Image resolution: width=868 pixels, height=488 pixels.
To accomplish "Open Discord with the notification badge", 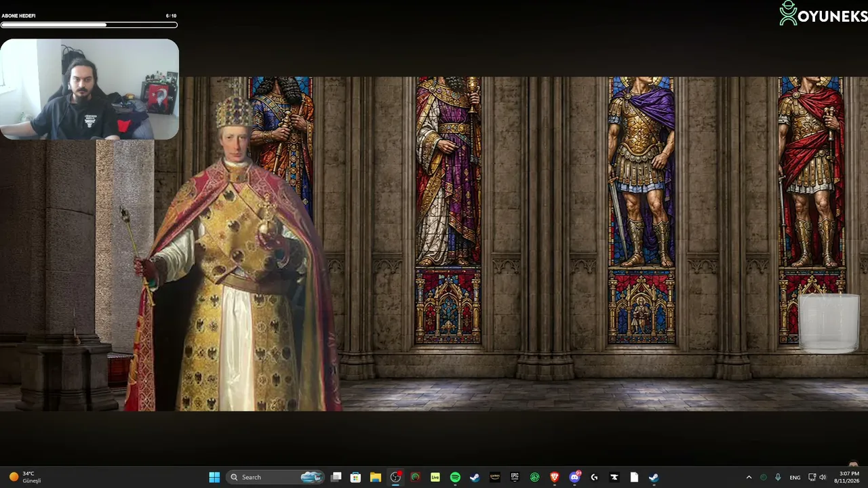I will tap(574, 477).
